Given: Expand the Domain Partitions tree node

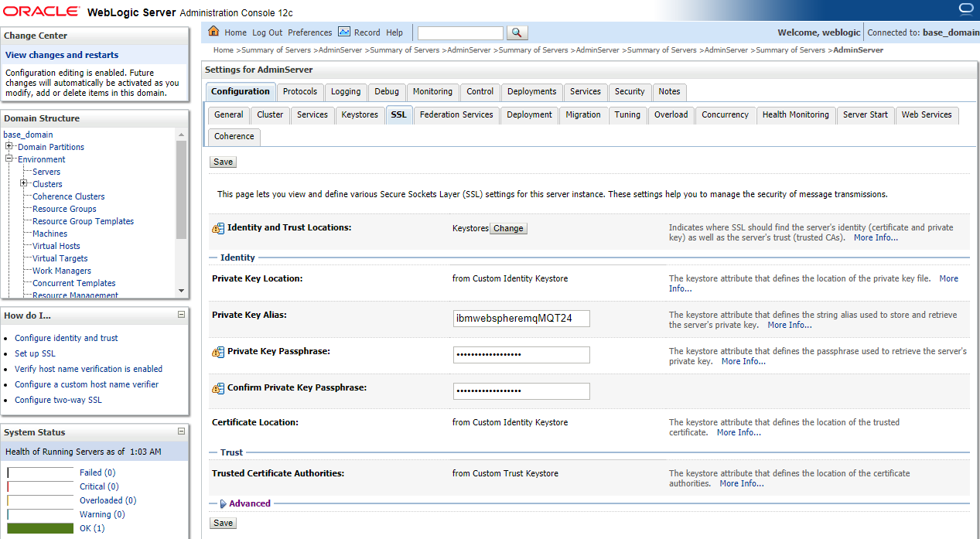Looking at the screenshot, I should click(x=9, y=146).
